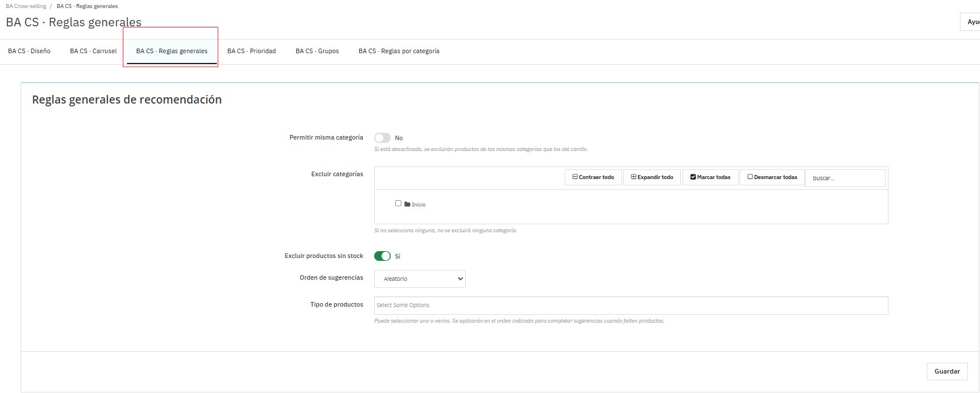
Task: Click the Guardar button
Action: point(947,371)
